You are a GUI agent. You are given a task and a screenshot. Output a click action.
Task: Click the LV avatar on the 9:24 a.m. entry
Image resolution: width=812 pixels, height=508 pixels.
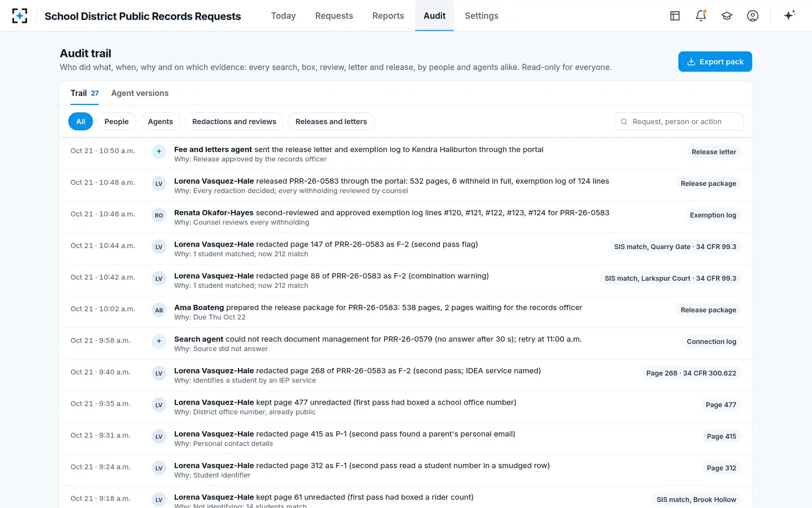pyautogui.click(x=159, y=468)
